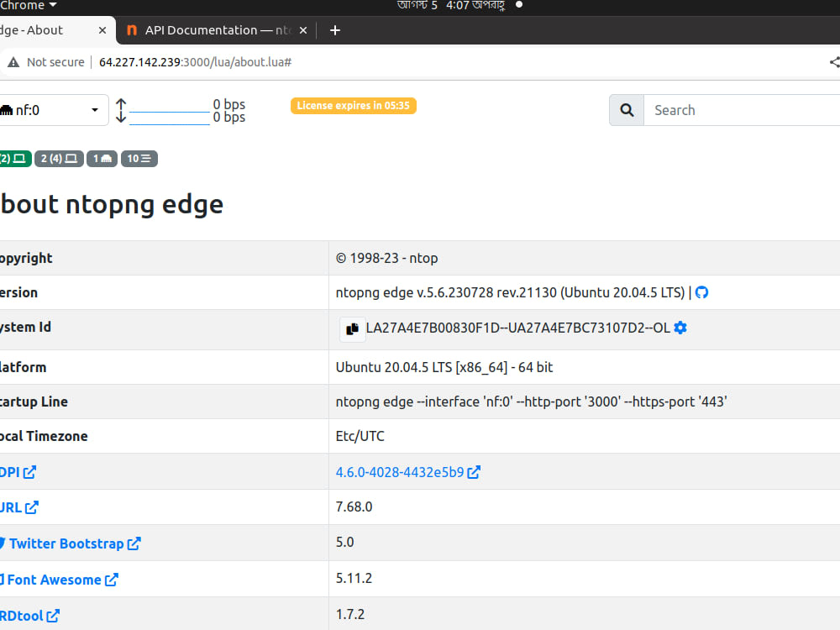Click the version text 'ntopng edge v.5.6.230728'
The height and width of the screenshot is (630, 840).
click(x=415, y=292)
